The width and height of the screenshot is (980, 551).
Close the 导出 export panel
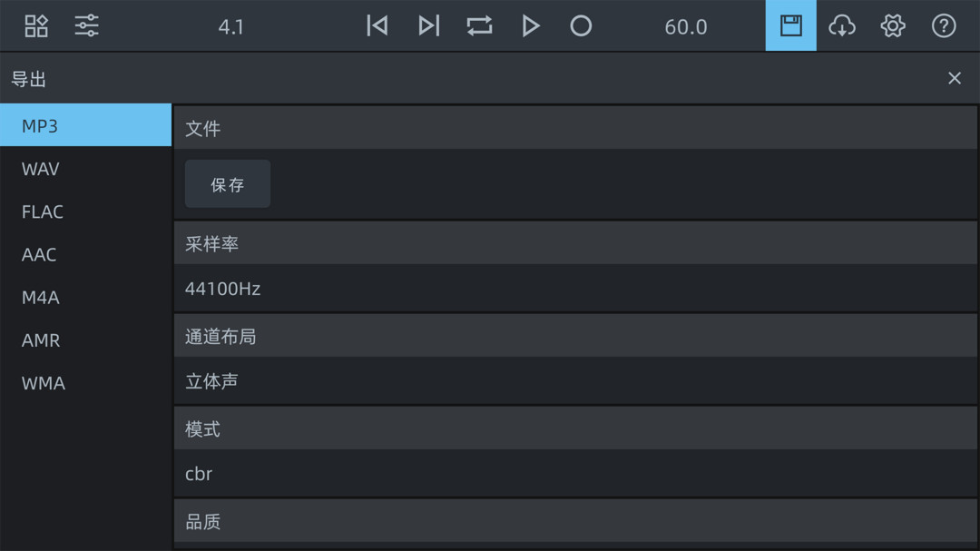click(x=954, y=79)
